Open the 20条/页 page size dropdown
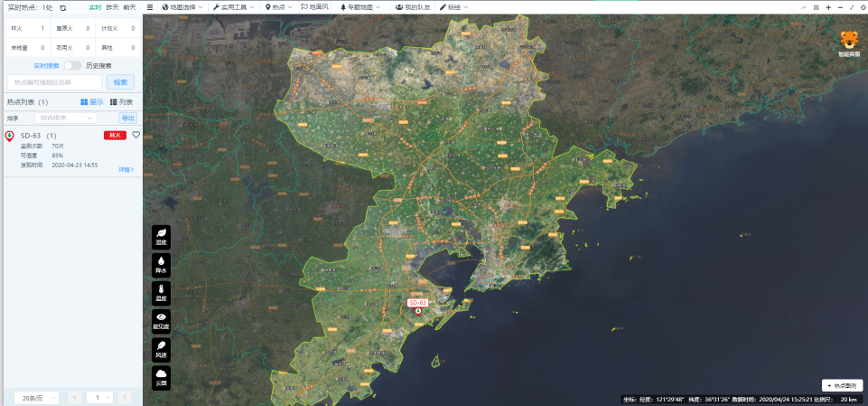This screenshot has height=406, width=868. coord(39,397)
